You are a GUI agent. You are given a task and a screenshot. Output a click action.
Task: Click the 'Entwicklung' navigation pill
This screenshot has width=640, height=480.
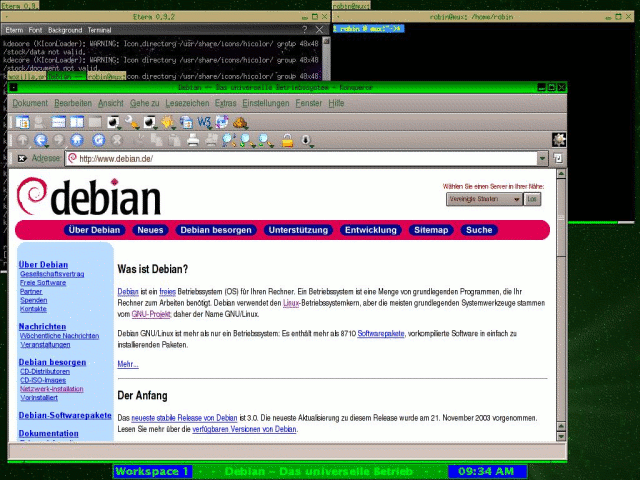[371, 230]
